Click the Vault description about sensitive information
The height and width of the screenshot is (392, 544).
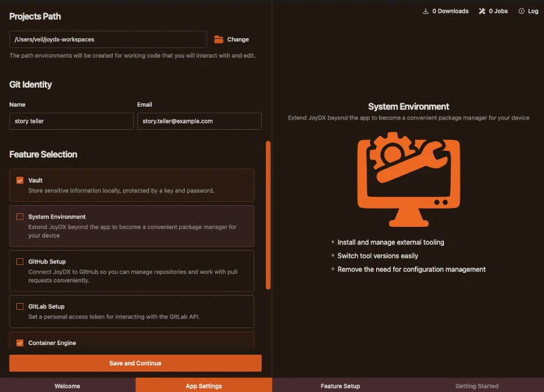121,191
